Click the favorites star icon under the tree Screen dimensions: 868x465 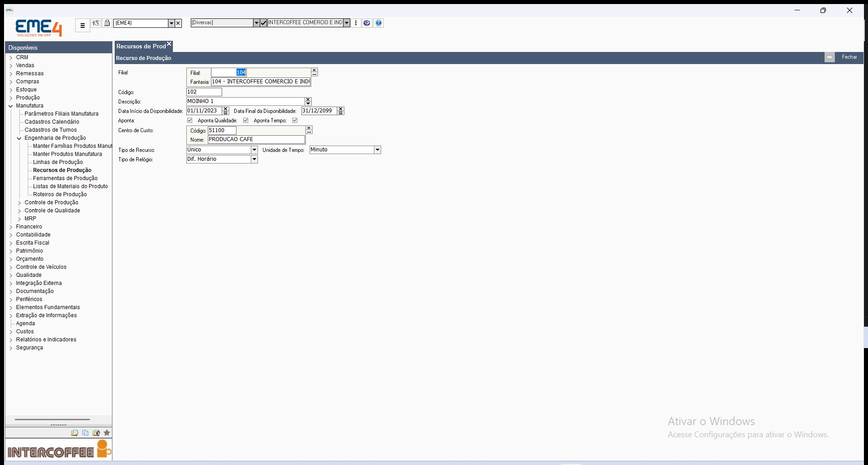pos(107,433)
